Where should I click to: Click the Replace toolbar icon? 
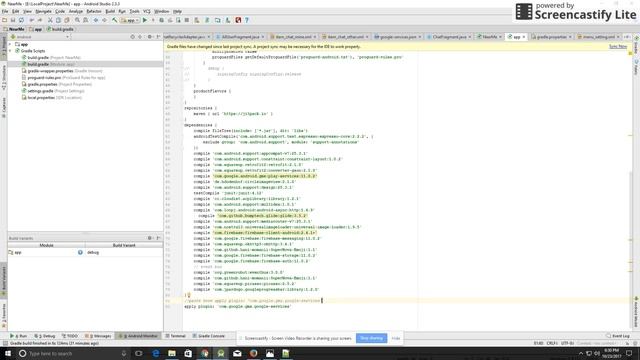tap(85, 20)
